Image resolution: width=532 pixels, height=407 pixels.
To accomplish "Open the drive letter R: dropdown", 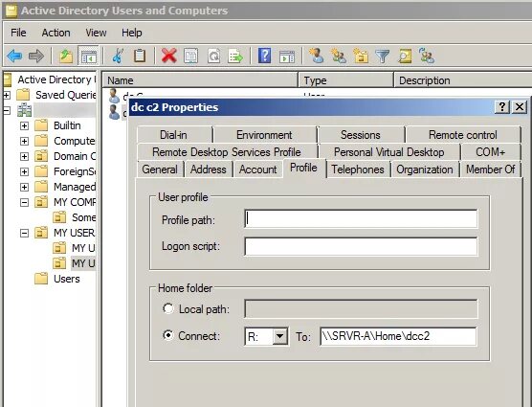I will (x=280, y=336).
